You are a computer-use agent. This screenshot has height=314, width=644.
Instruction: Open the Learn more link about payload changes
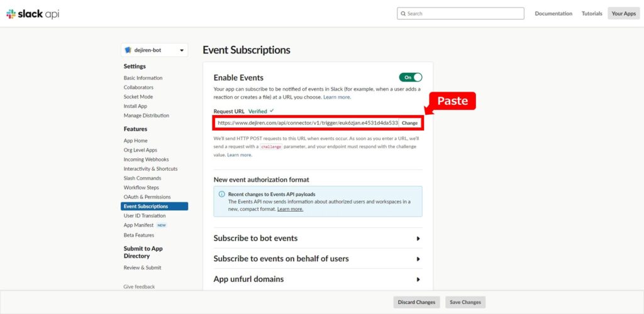click(290, 209)
